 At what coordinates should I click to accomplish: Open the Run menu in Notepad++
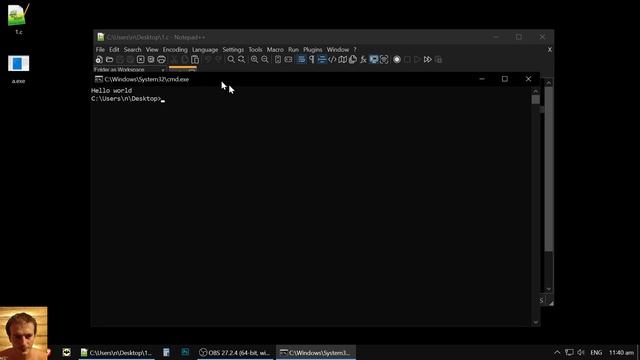(x=293, y=49)
